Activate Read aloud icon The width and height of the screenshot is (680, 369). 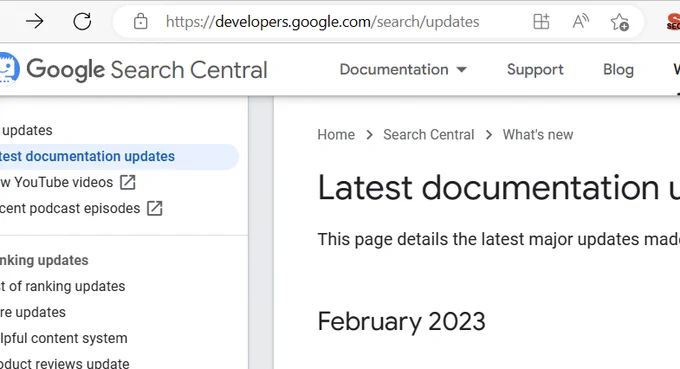pos(580,21)
